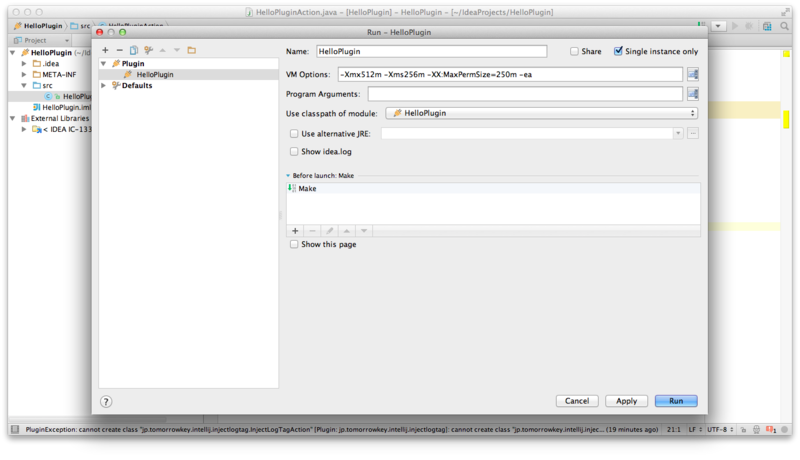Screen dimensions: 800x460
Task: Select Make task in Before launch list
Action: coord(493,188)
